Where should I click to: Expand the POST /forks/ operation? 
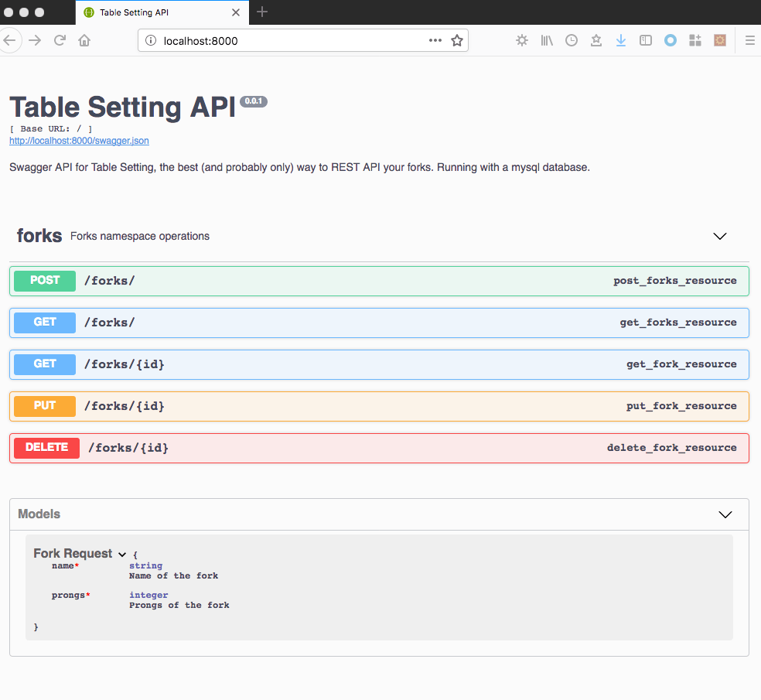point(379,281)
